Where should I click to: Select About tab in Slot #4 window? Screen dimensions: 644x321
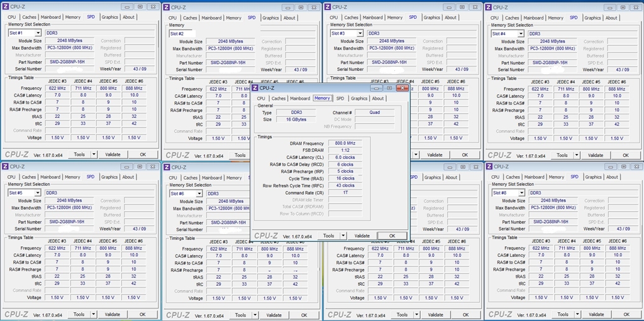click(x=611, y=18)
